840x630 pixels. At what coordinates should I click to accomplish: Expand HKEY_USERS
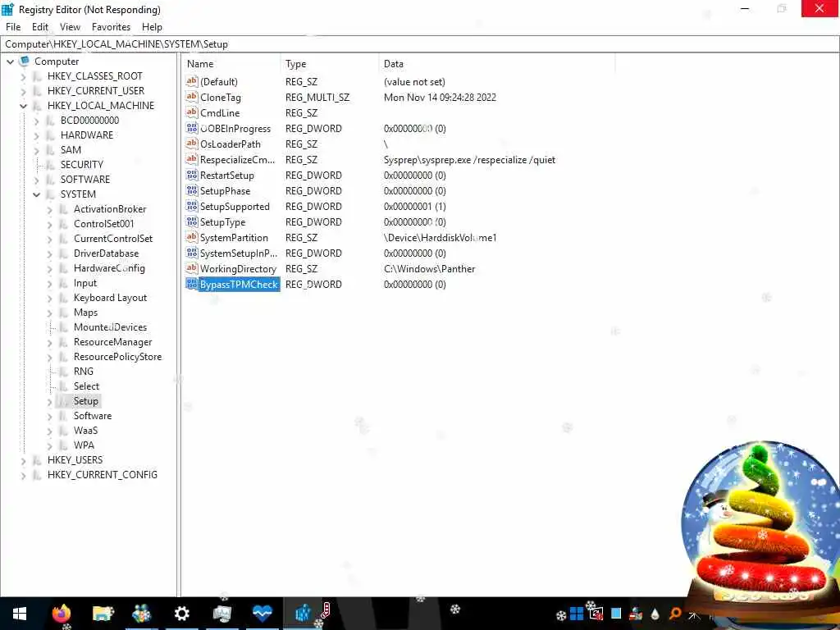pos(23,460)
